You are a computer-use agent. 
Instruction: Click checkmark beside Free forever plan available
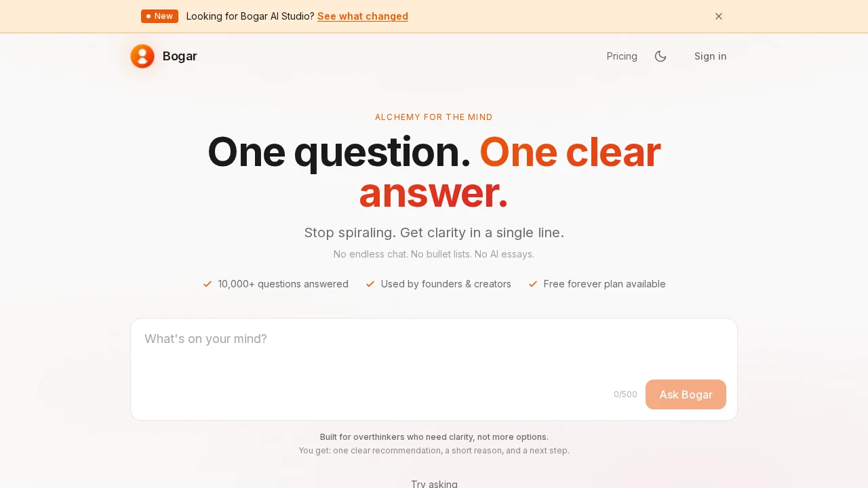(x=533, y=284)
